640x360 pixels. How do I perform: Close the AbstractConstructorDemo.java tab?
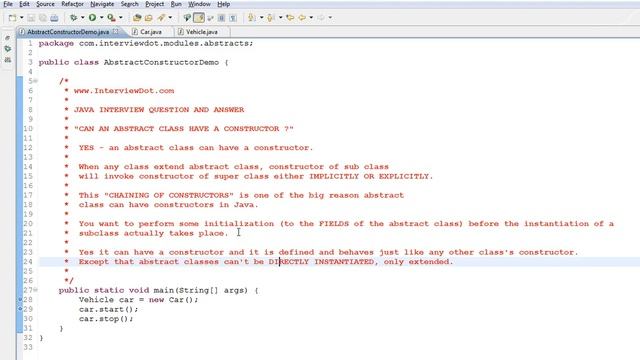pyautogui.click(x=116, y=31)
